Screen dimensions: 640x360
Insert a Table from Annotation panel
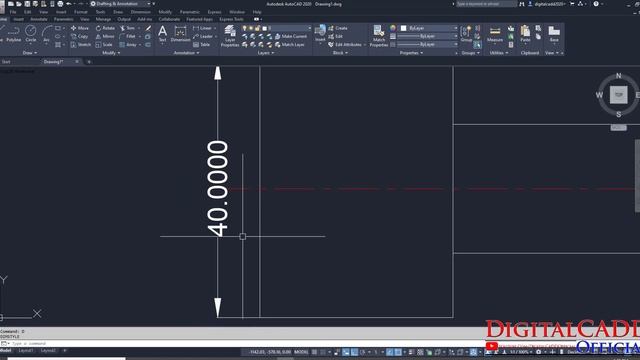(202, 44)
